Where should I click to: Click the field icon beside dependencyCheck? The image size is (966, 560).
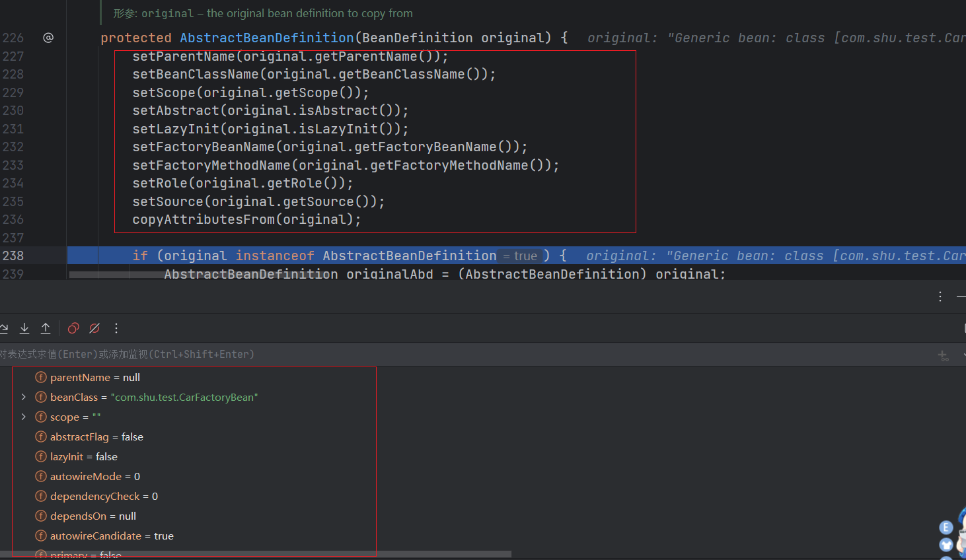click(41, 496)
